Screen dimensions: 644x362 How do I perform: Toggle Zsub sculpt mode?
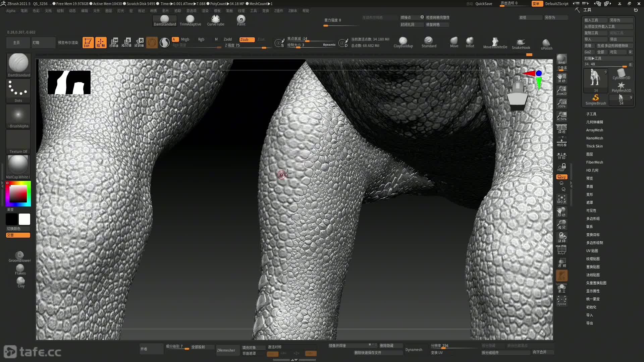(247, 40)
